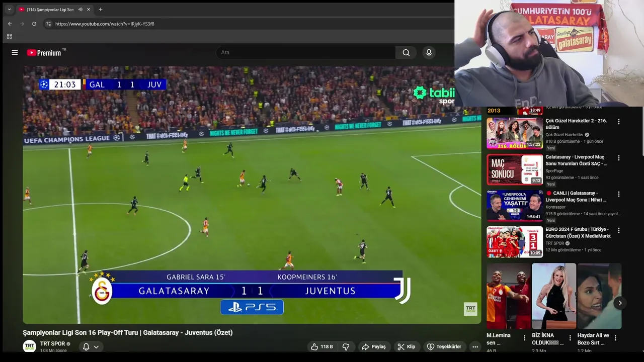Screen dimensions: 644x362
Task: Create a clip with Klip button
Action: (407, 347)
